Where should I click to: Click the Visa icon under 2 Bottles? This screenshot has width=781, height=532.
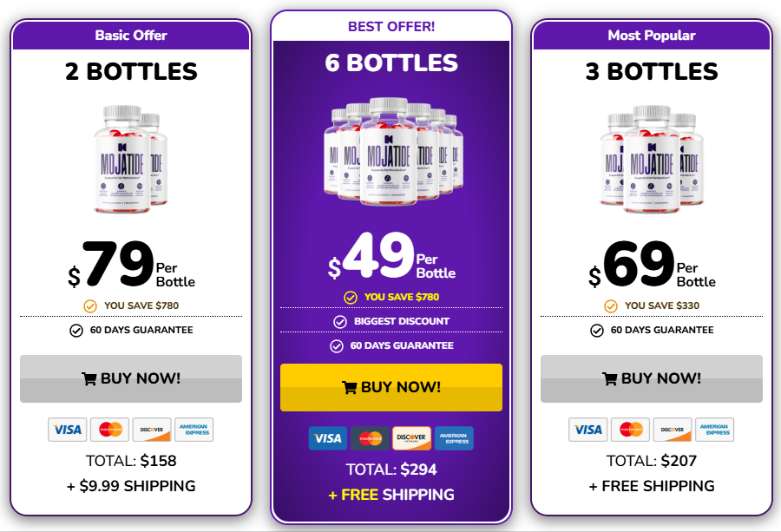(67, 430)
